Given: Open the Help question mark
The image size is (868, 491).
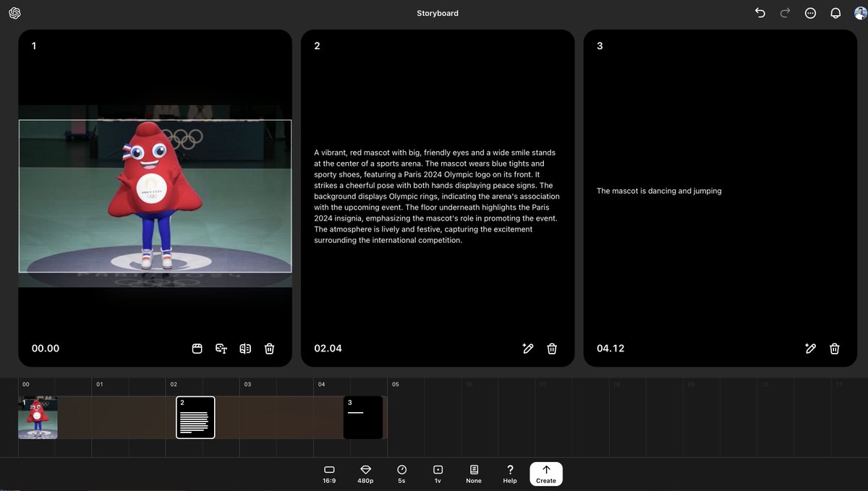Looking at the screenshot, I should (x=510, y=474).
